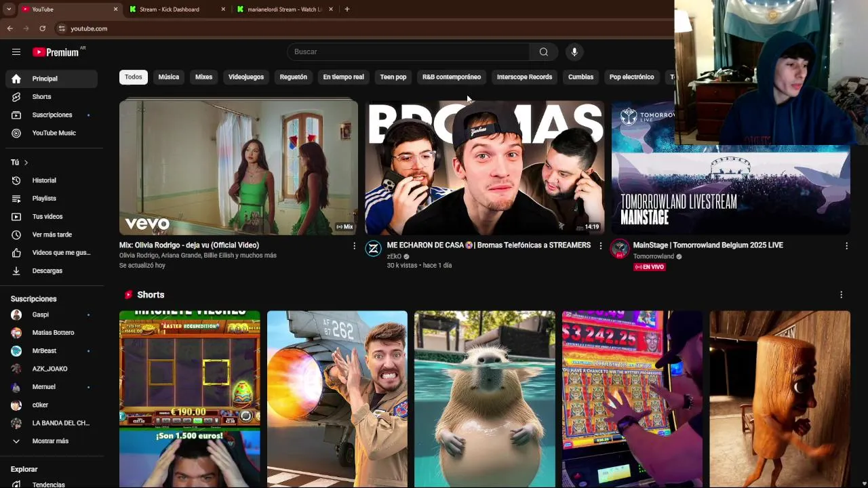868x488 pixels.
Task: Open coker channel subscription
Action: click(52, 405)
